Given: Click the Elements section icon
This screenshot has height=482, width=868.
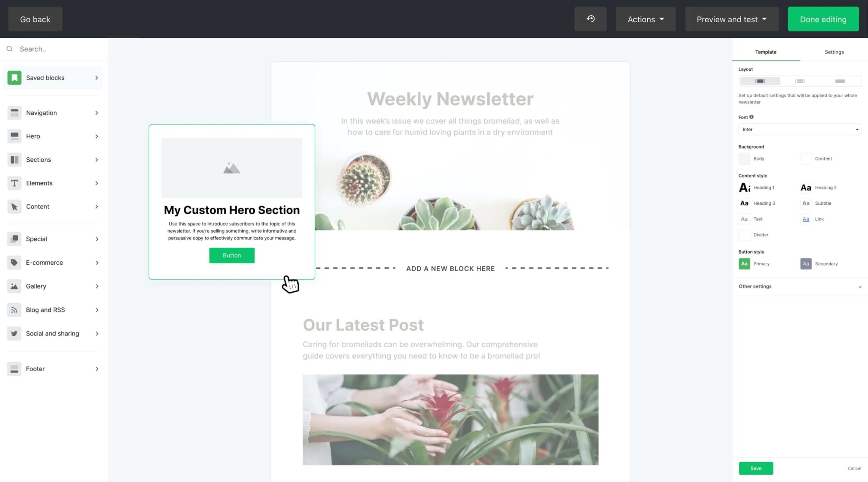Looking at the screenshot, I should pyautogui.click(x=14, y=183).
